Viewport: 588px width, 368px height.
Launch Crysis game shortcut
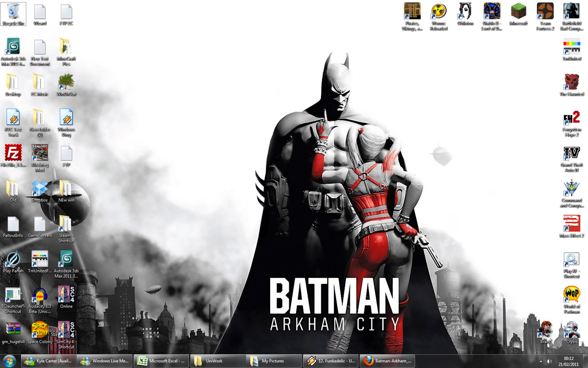click(572, 333)
